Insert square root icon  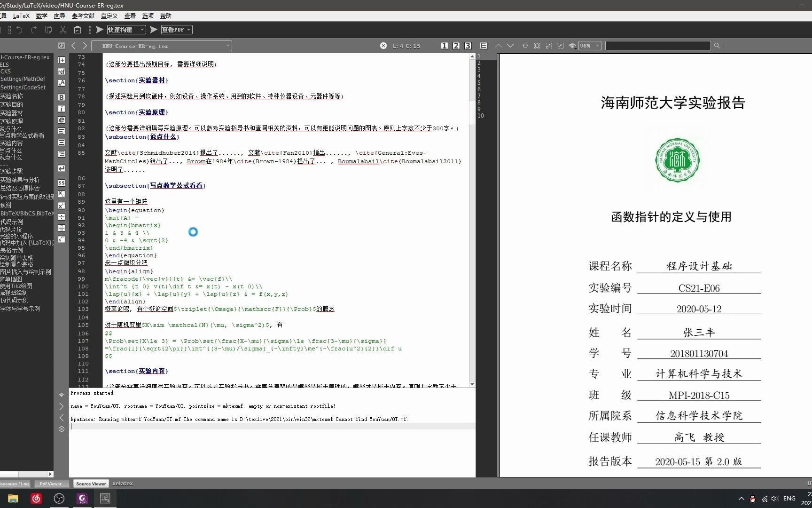point(62,239)
